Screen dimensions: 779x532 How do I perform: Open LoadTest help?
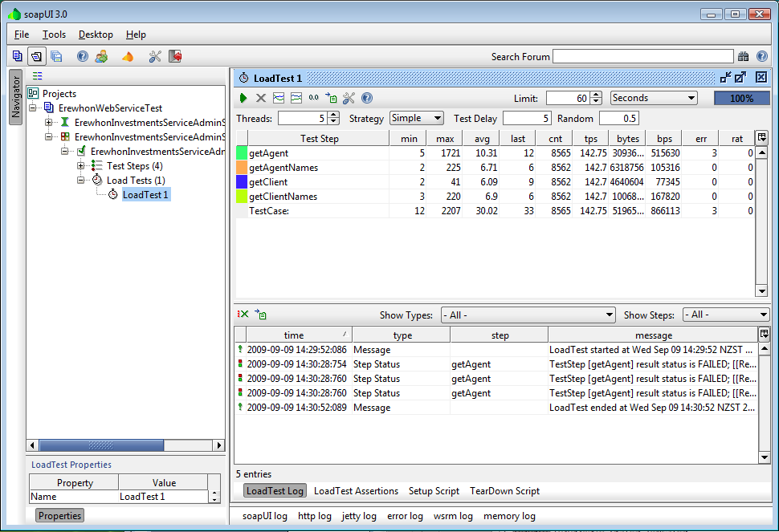pyautogui.click(x=367, y=98)
